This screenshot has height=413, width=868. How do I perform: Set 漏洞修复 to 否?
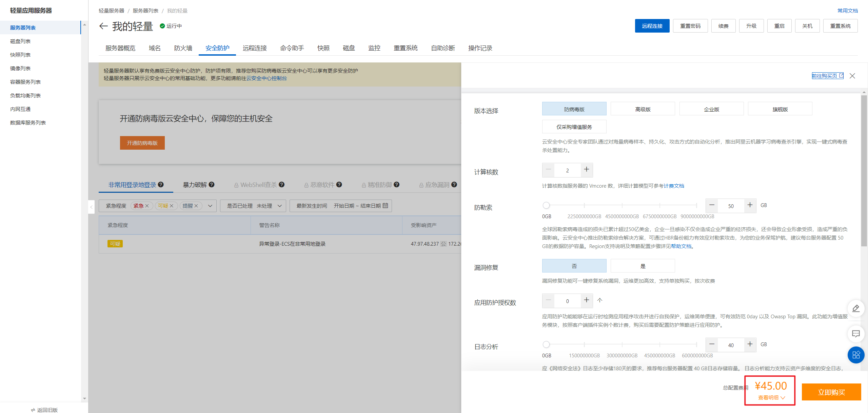[574, 266]
